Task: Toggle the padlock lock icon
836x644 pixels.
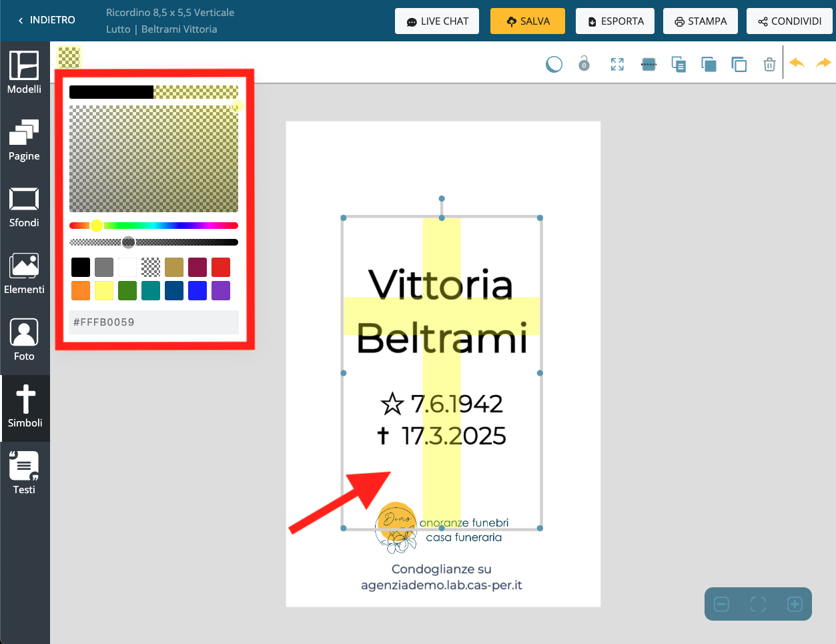Action: 584,63
